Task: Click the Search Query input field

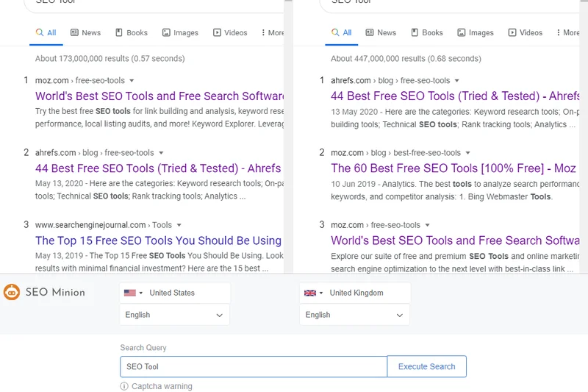Action: 254,366
